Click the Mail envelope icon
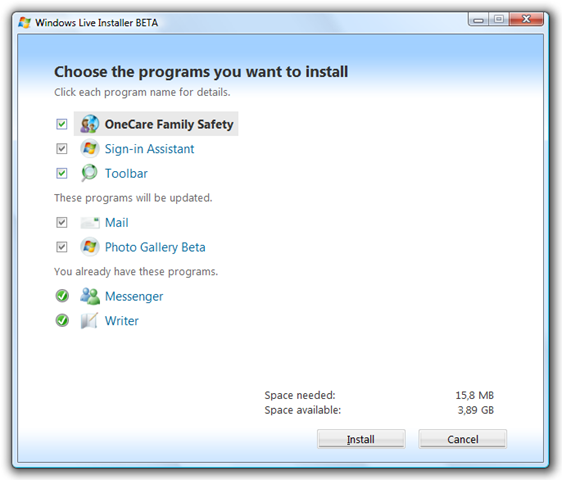Image resolution: width=562 pixels, height=480 pixels. [x=90, y=223]
